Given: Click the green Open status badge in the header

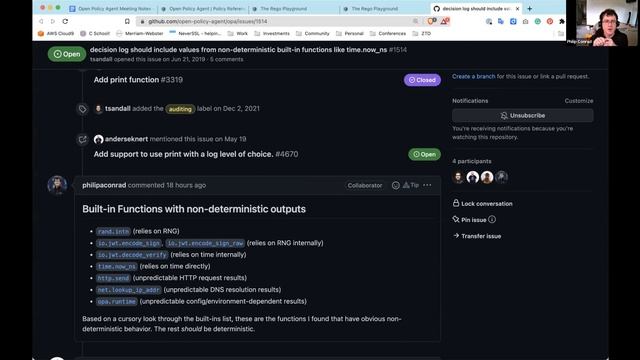Looking at the screenshot, I should [67, 54].
